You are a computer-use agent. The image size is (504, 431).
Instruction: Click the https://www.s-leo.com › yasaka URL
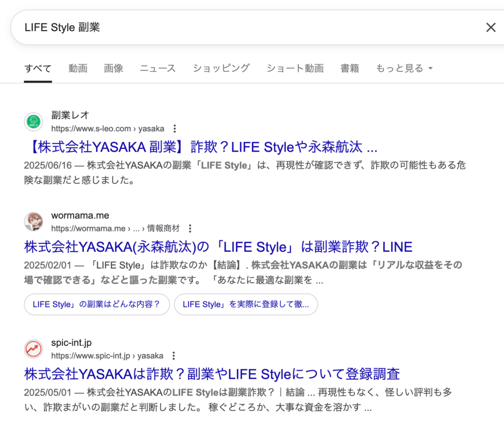pyautogui.click(x=108, y=129)
